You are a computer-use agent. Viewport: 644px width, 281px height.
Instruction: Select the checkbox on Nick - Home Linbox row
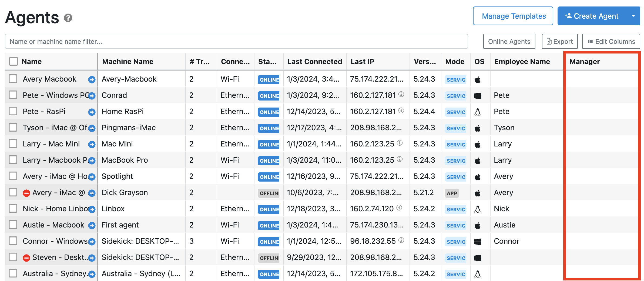13,209
